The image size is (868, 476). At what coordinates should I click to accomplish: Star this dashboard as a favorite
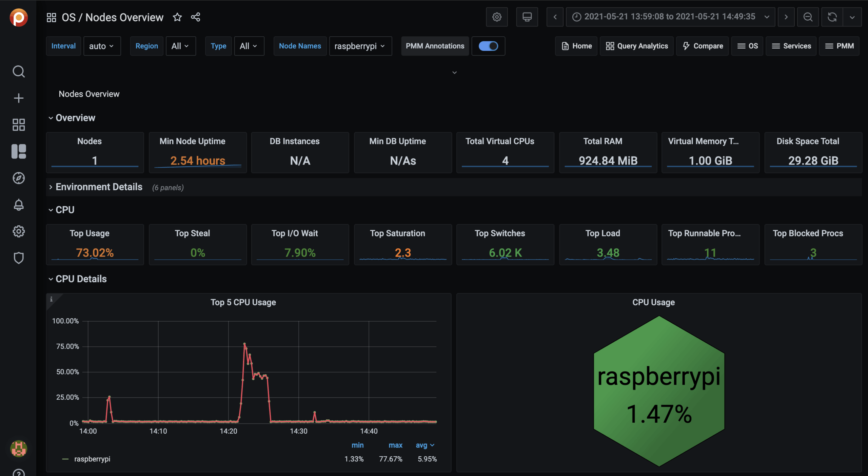(177, 17)
